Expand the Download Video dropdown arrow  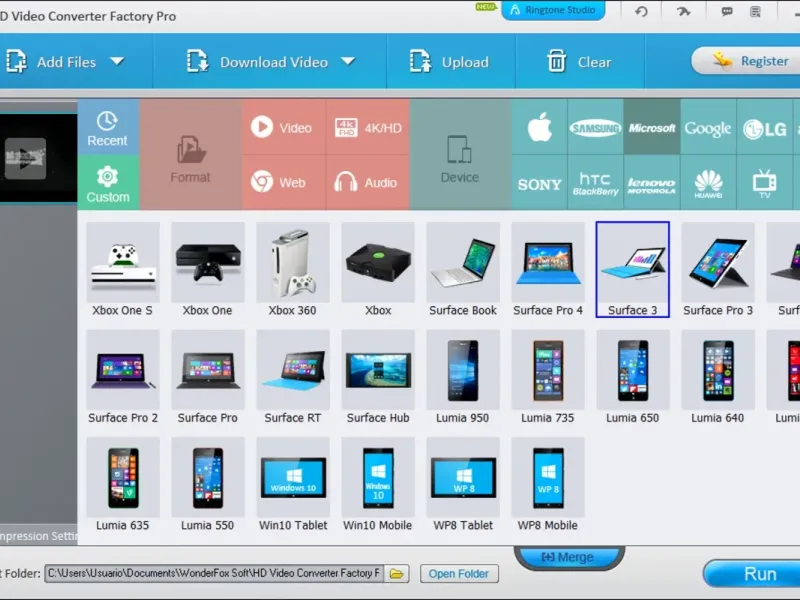[348, 62]
